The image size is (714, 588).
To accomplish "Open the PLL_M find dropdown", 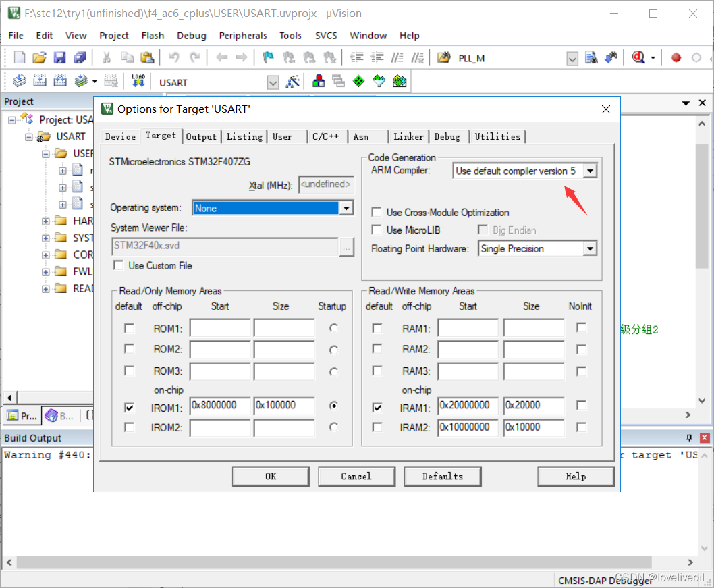I will [x=572, y=58].
